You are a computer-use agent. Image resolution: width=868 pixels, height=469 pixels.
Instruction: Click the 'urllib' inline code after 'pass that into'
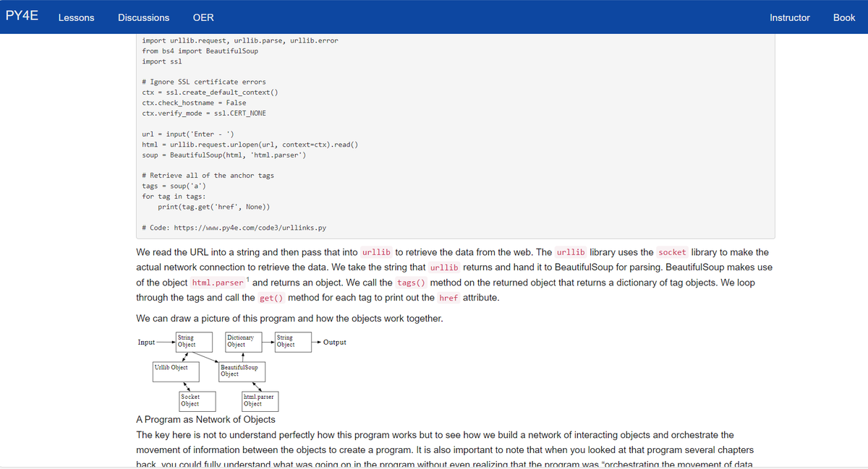[376, 252]
